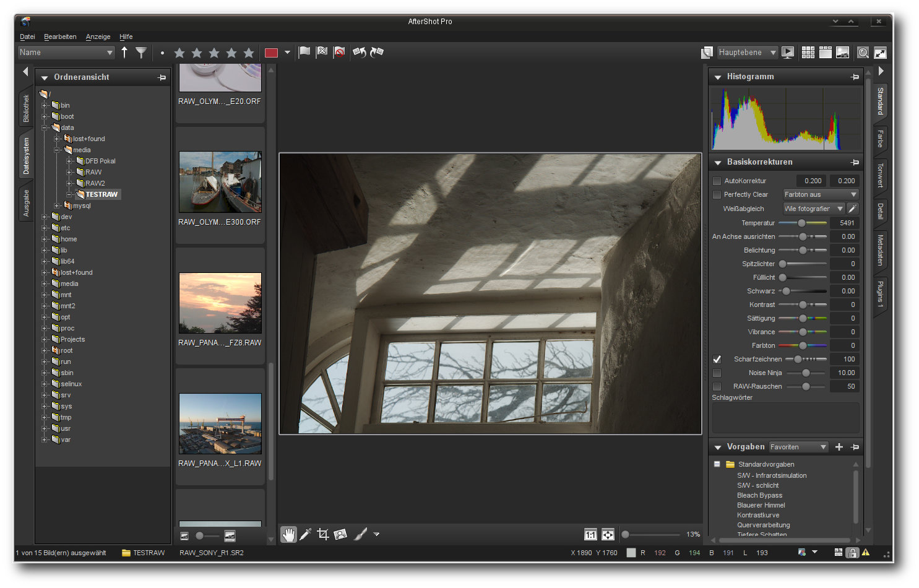Screen dimensions: 919x588
Task: Switch to single image view
Action: point(843,53)
